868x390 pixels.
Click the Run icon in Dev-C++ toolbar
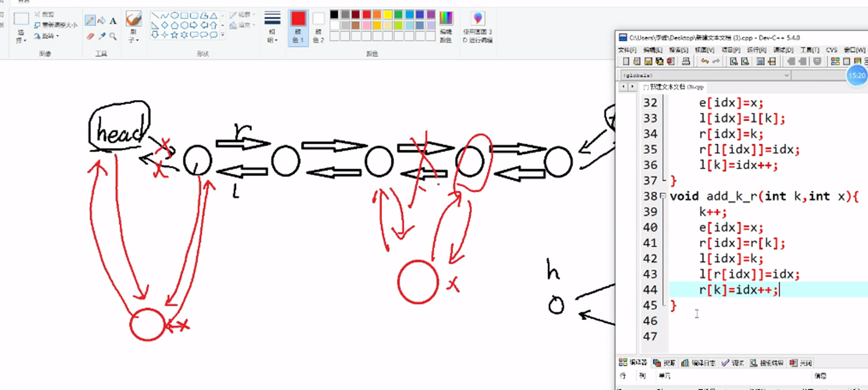tap(847, 62)
